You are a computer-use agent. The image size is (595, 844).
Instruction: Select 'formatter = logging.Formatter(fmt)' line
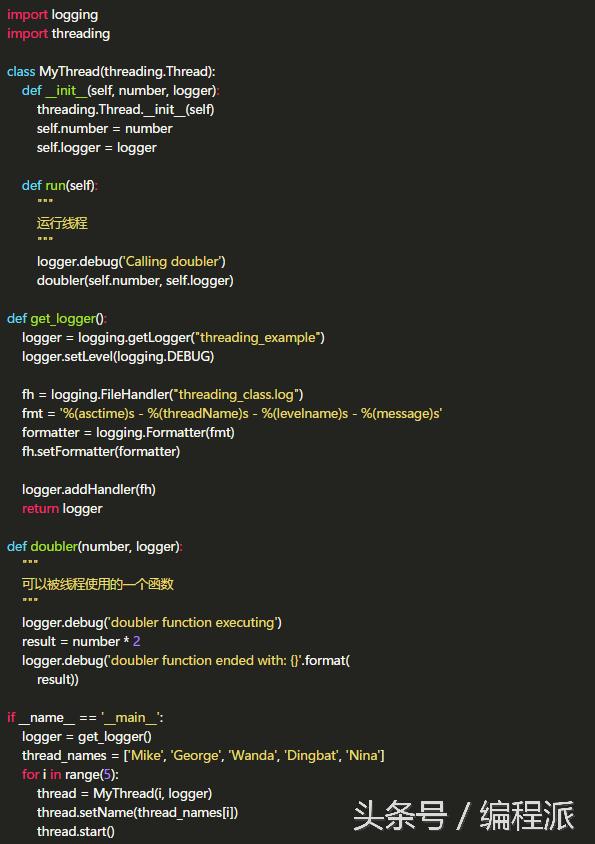[128, 432]
